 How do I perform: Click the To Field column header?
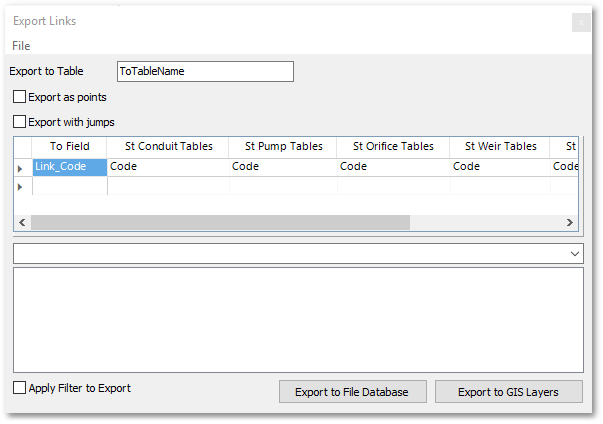tap(70, 146)
